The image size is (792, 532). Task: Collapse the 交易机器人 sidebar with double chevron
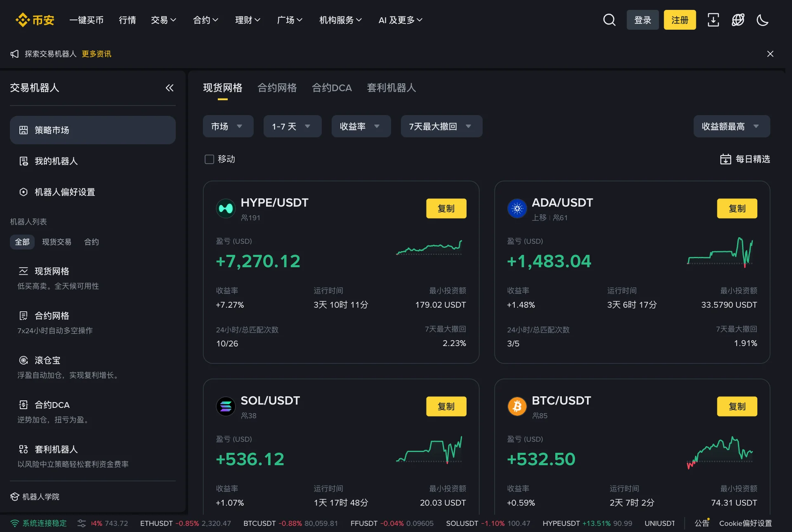pyautogui.click(x=170, y=88)
